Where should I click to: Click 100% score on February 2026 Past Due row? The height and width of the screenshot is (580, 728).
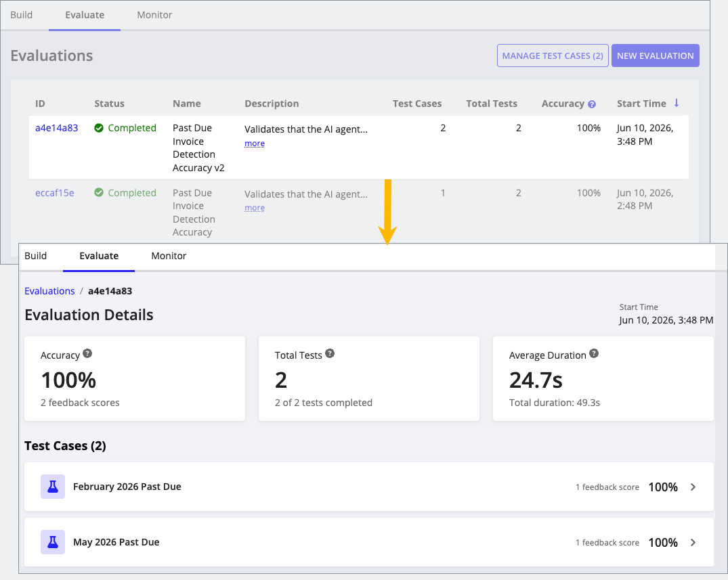tap(663, 487)
